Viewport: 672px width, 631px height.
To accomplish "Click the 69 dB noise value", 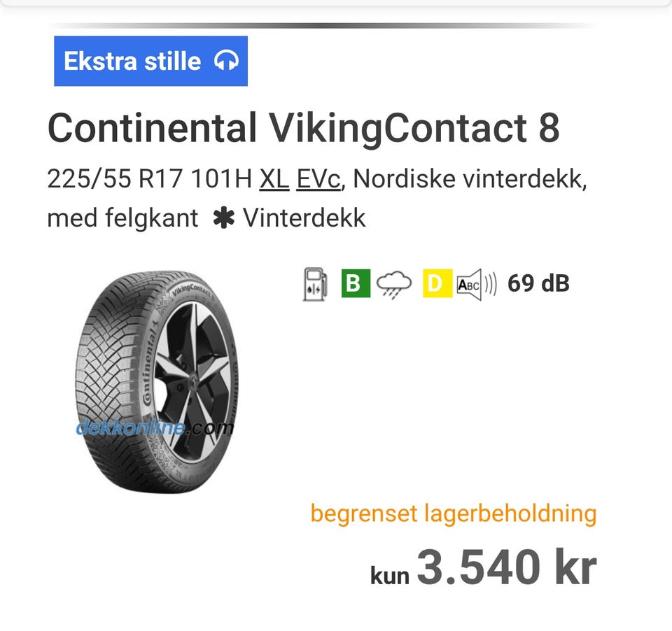I will [x=538, y=284].
